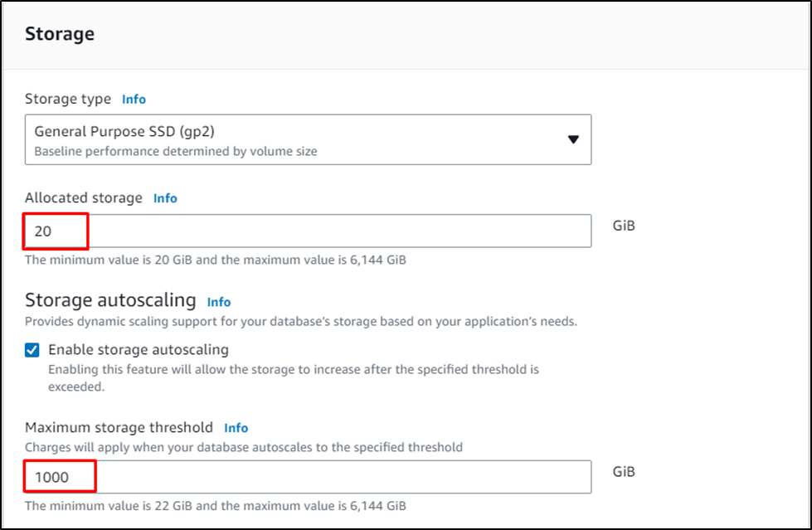
Task: Open the Storage type Info link
Action: coord(134,99)
